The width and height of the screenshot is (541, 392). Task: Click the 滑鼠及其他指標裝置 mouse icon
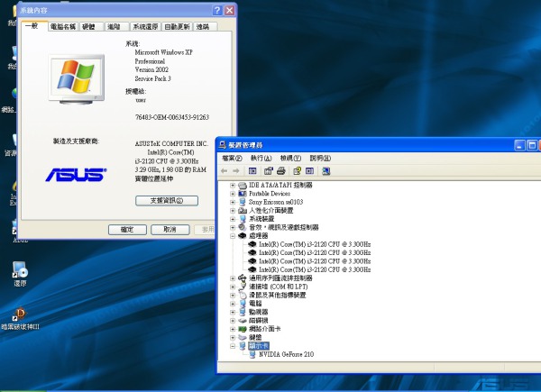pyautogui.click(x=243, y=295)
